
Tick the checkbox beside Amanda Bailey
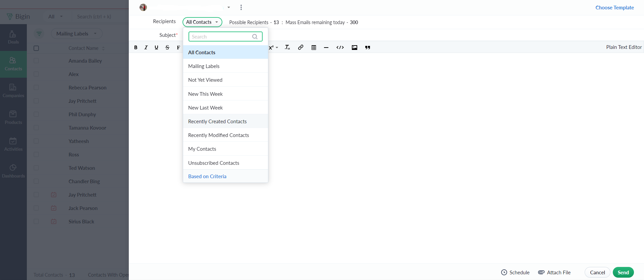[36, 61]
